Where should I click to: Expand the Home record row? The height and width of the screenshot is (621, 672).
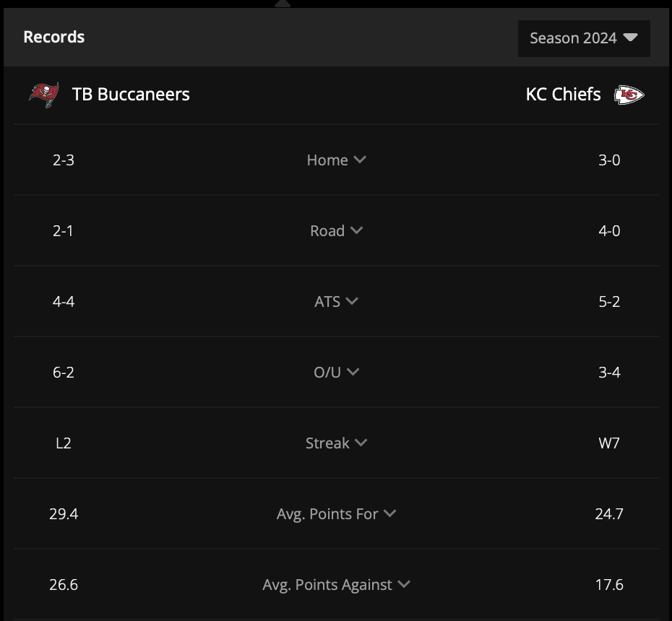point(337,160)
